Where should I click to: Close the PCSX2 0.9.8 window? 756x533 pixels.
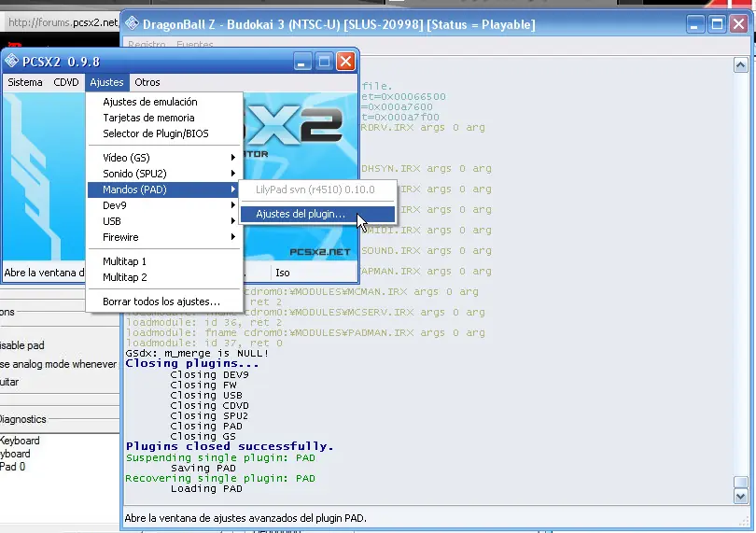pyautogui.click(x=345, y=62)
